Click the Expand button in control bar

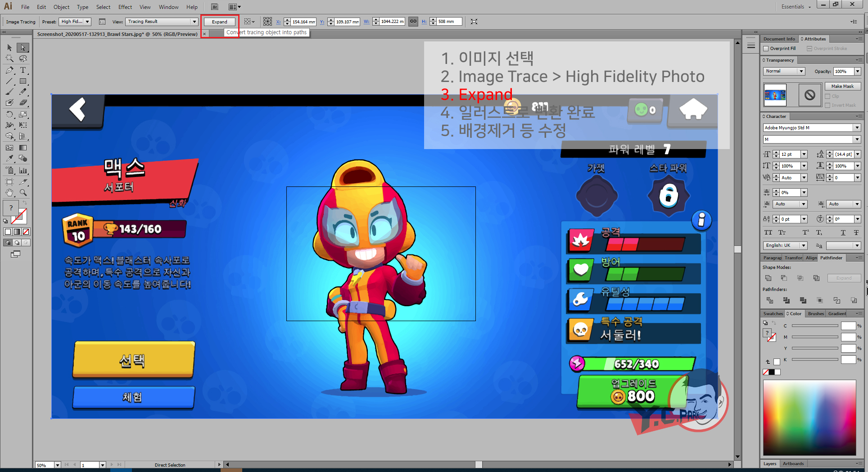pos(220,22)
